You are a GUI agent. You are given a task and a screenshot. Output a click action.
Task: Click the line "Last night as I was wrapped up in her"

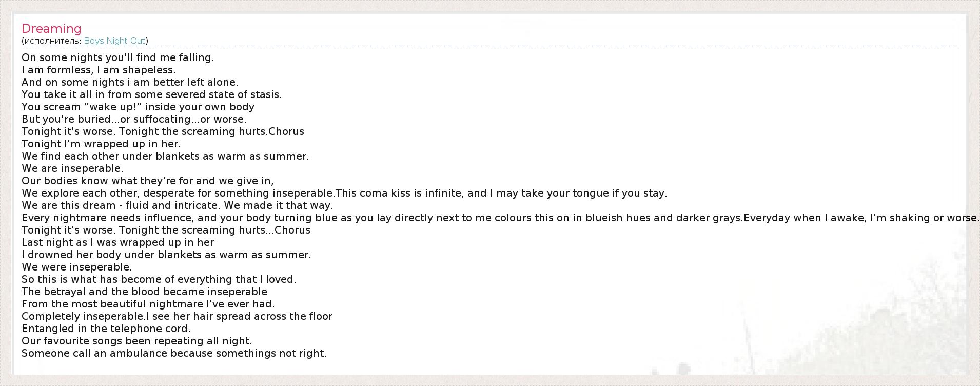coord(117,242)
